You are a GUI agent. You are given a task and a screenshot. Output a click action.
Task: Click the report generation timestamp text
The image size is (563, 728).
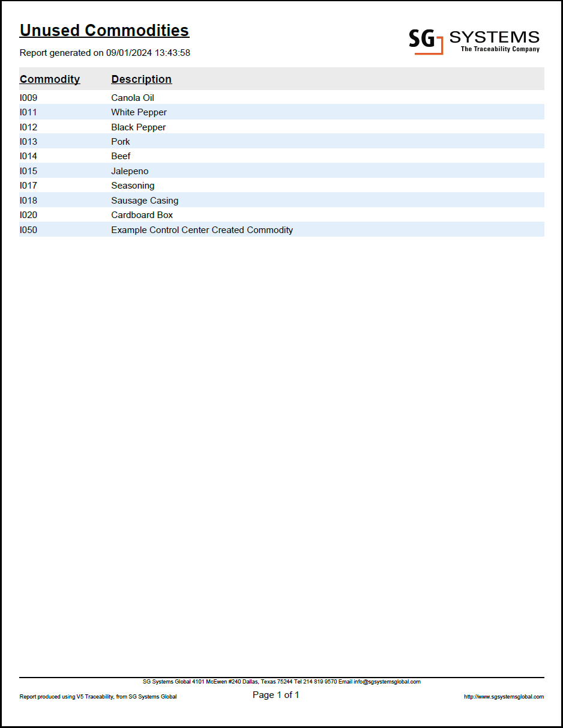tap(104, 53)
